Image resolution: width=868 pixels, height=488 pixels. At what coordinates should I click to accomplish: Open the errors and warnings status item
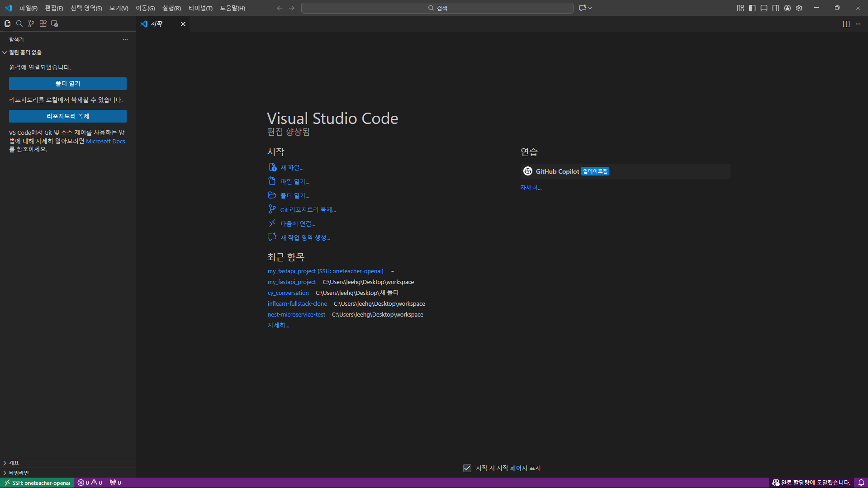(90, 483)
